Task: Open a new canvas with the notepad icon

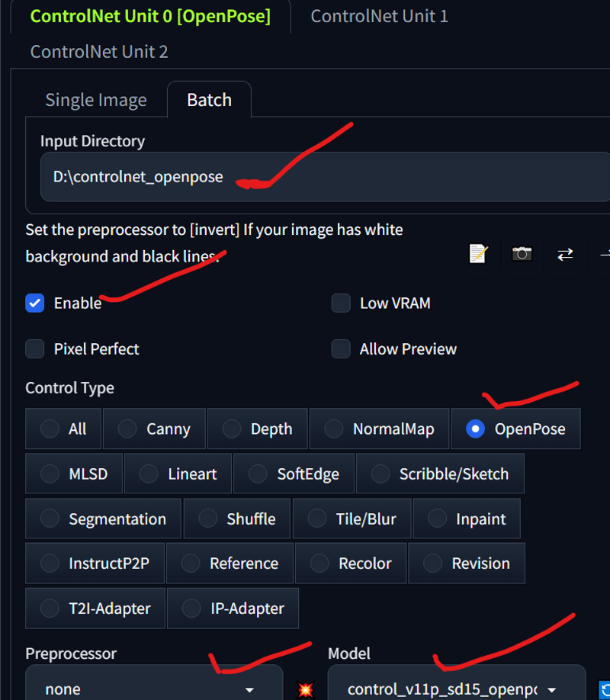Action: [x=478, y=254]
